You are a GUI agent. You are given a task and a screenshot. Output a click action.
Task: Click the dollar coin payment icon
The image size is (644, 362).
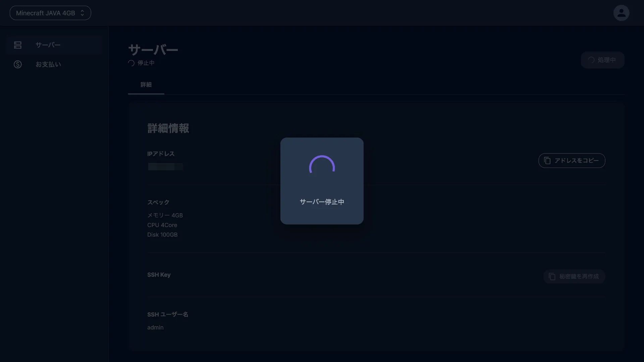coord(18,64)
